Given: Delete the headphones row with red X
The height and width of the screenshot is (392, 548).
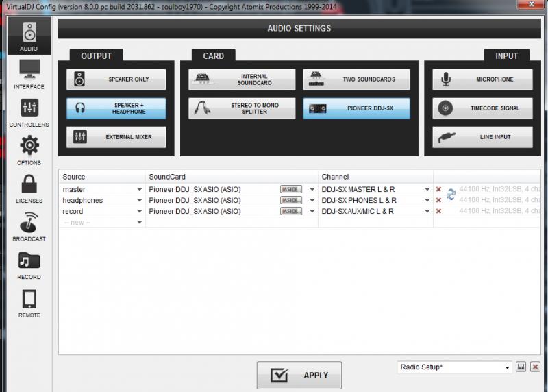Looking at the screenshot, I should (438, 200).
